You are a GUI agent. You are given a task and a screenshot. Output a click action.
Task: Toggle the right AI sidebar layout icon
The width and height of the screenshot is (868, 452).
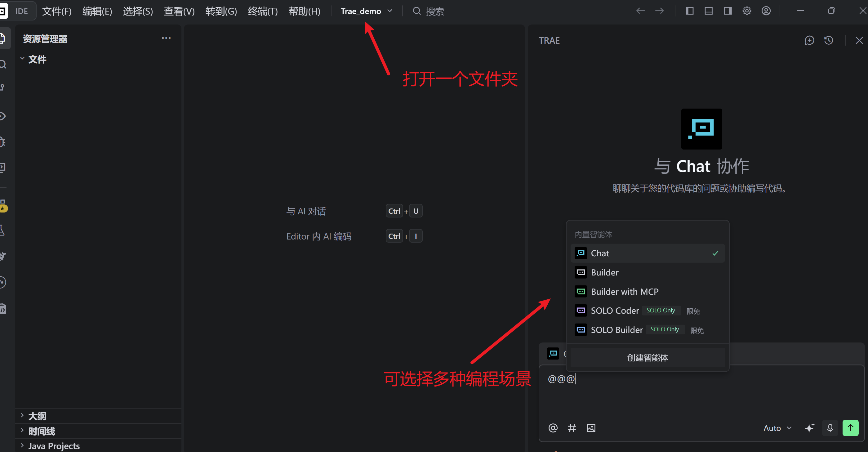click(x=728, y=11)
